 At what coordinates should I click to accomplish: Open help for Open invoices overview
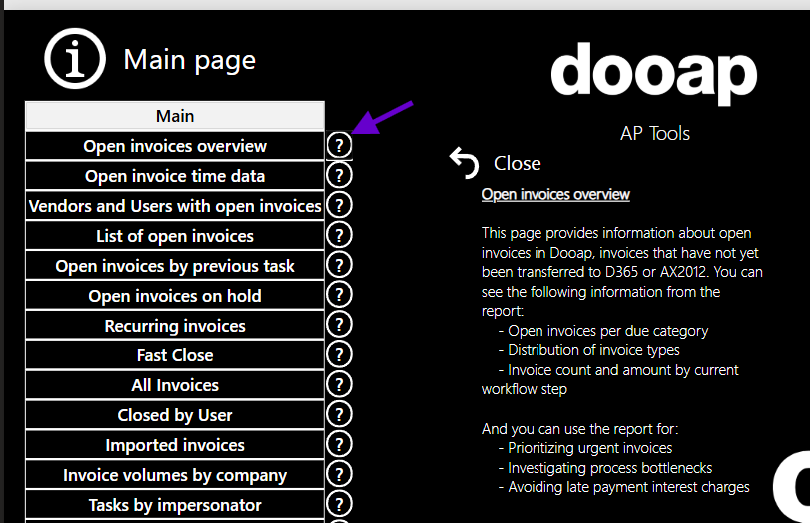coord(339,146)
